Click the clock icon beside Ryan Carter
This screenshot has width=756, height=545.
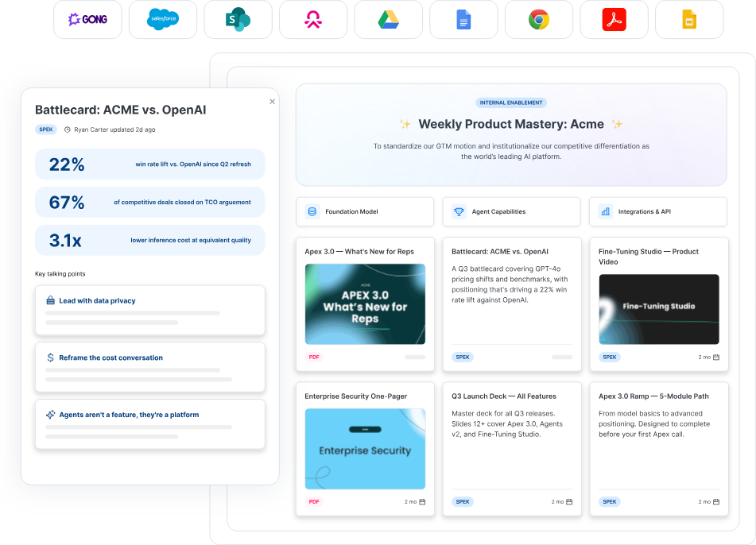tap(68, 129)
